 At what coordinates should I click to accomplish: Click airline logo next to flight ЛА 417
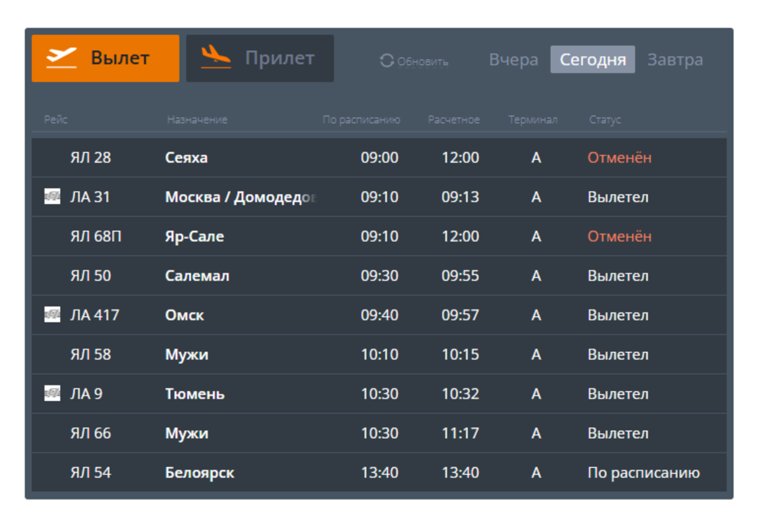point(53,315)
